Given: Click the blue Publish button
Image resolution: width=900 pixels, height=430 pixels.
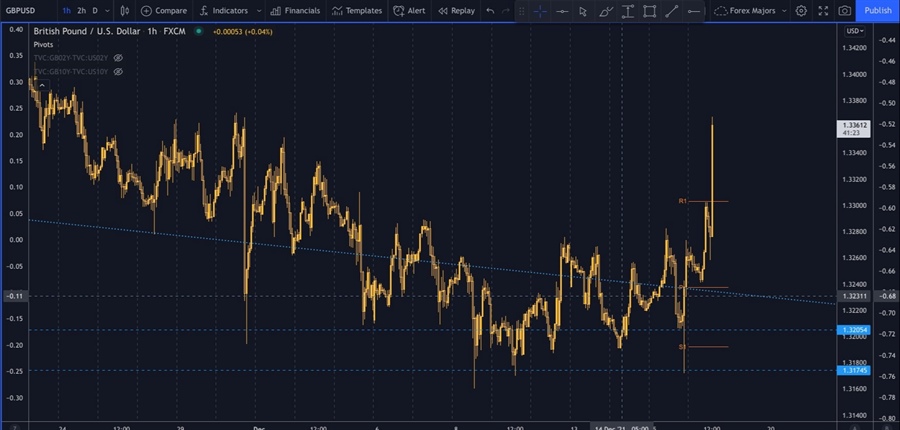Looking at the screenshot, I should [878, 10].
